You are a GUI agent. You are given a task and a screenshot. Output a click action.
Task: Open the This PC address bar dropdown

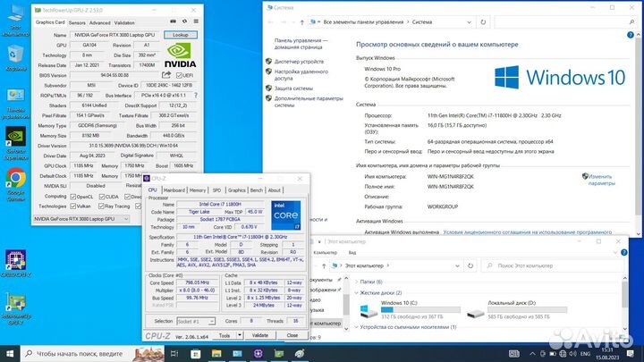click(457, 266)
